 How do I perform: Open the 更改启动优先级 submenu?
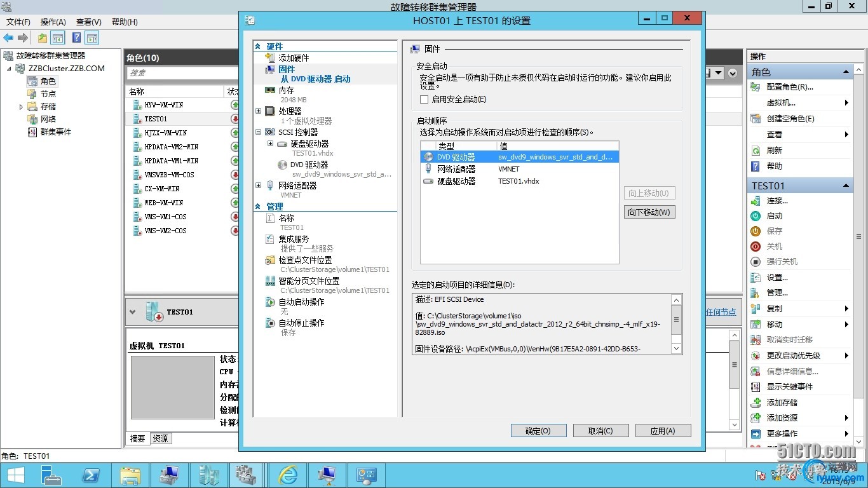pos(847,356)
